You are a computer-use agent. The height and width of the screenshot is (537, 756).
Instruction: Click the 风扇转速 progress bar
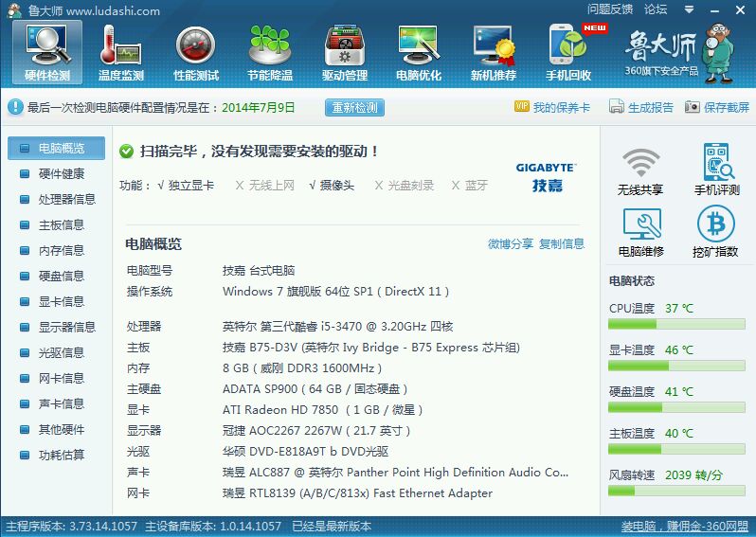tap(676, 492)
